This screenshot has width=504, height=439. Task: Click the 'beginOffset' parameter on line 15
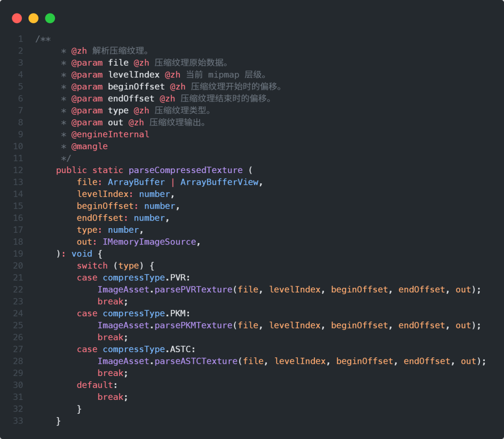point(105,206)
